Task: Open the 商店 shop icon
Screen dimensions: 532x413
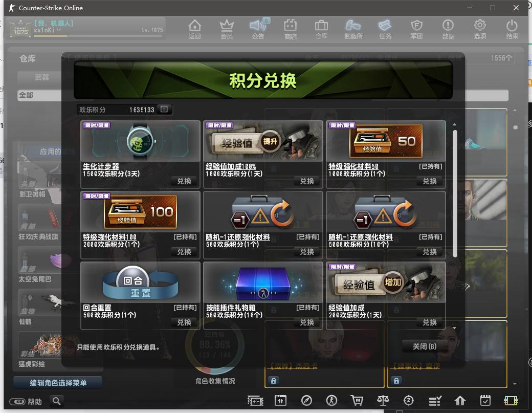Action: [291, 29]
